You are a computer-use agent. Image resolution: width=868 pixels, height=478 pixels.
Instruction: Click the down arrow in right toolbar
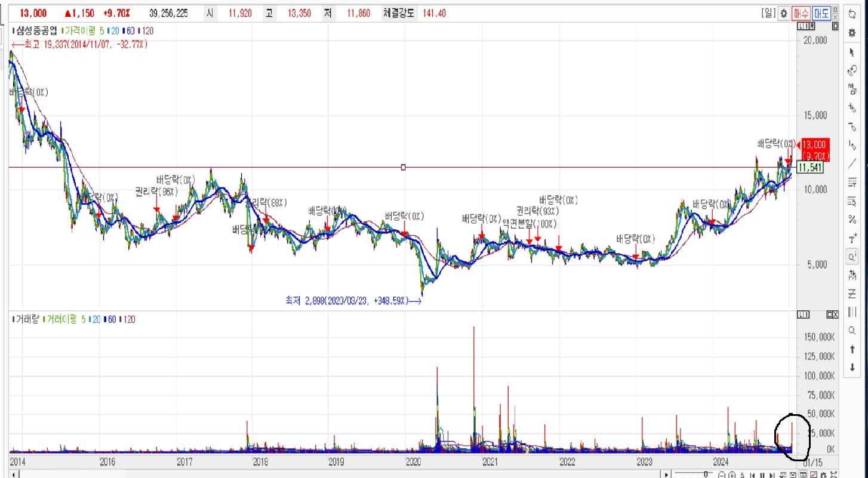click(x=852, y=368)
